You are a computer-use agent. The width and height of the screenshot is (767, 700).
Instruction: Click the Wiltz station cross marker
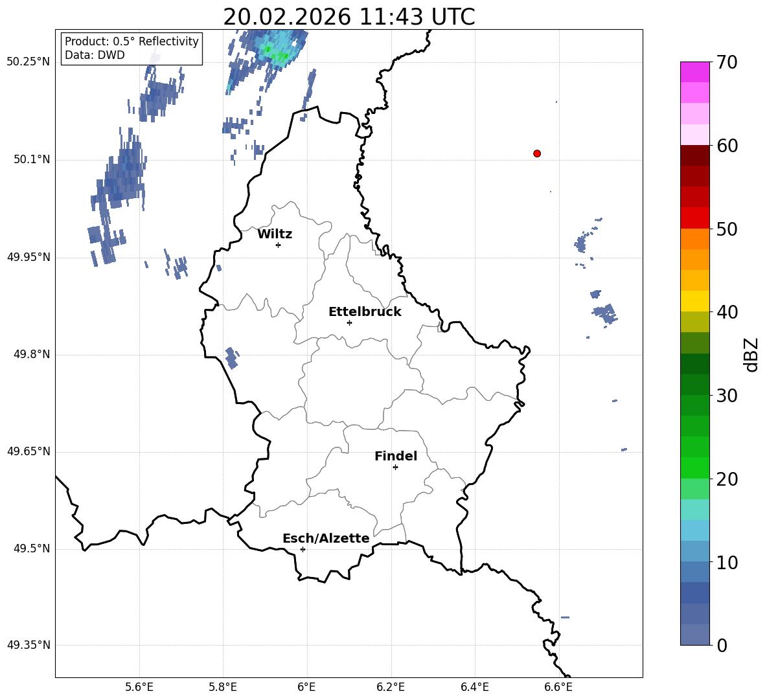tap(279, 245)
